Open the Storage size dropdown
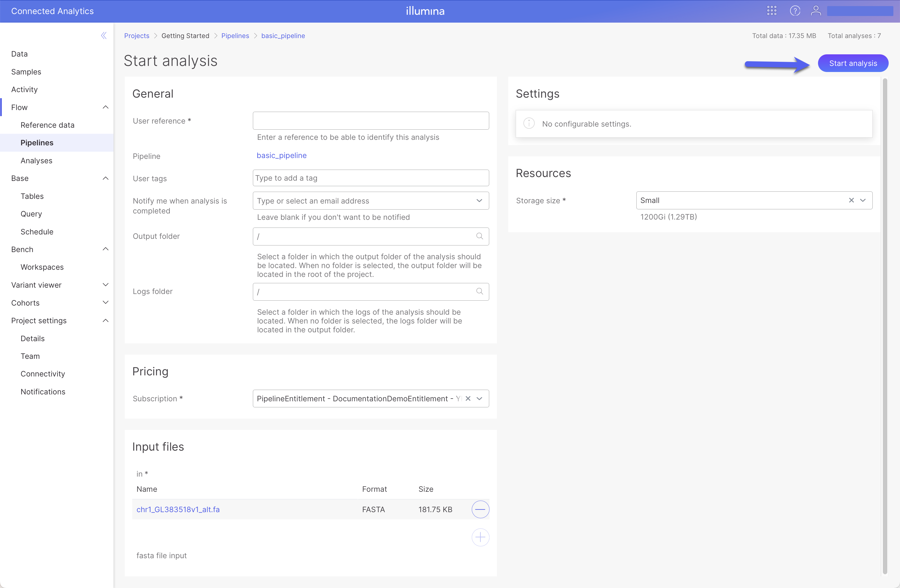Screen dimensions: 900x588 pyautogui.click(x=863, y=200)
